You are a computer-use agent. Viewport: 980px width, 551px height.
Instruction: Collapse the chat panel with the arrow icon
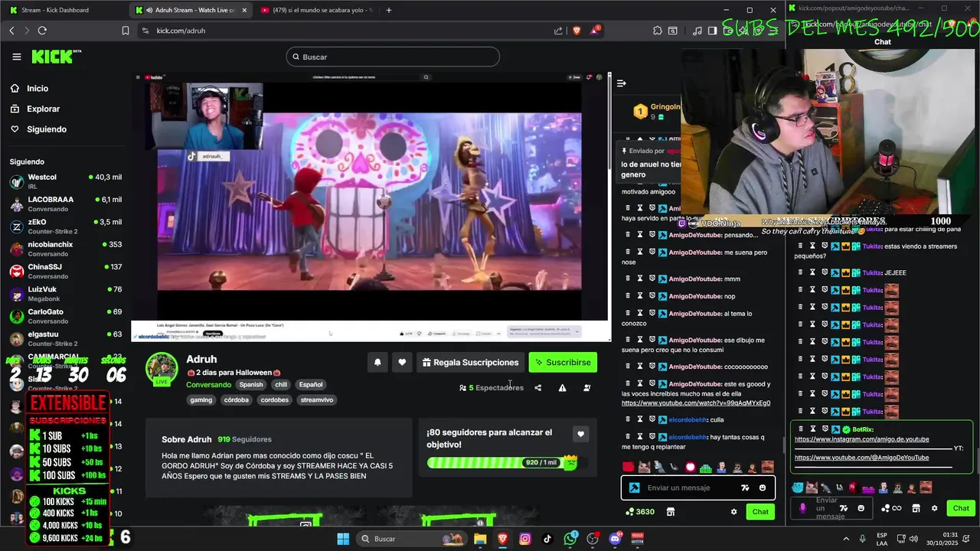pos(622,83)
